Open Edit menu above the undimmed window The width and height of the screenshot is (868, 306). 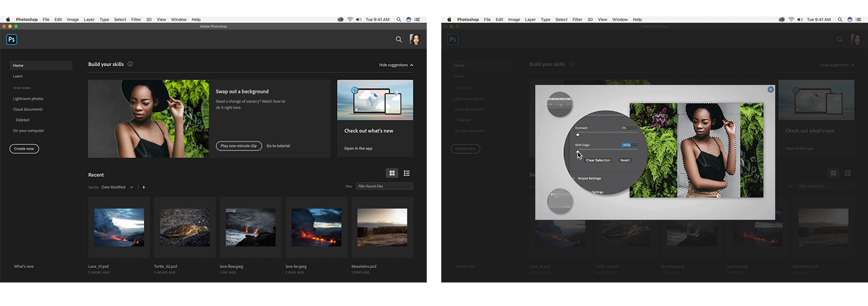(58, 19)
